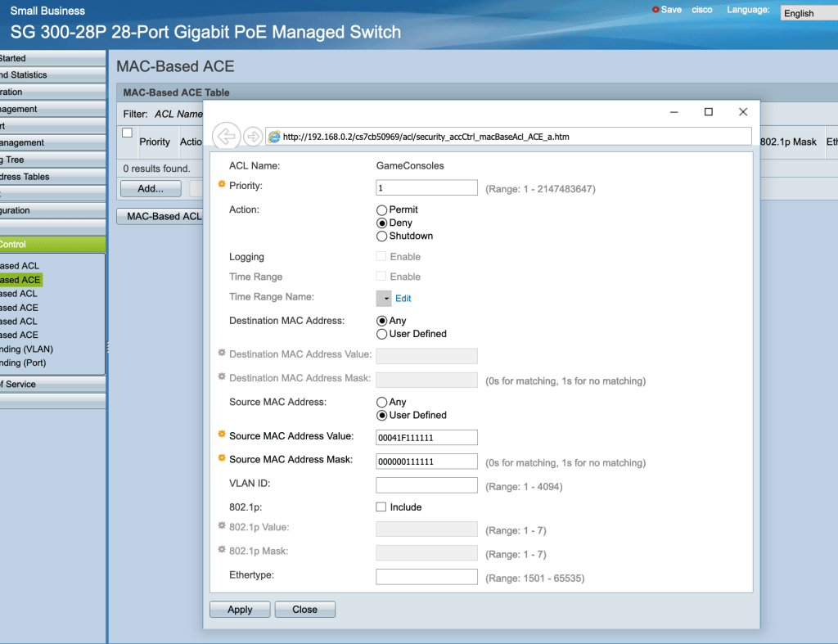
Task: Select the Permit action radio button
Action: (381, 210)
